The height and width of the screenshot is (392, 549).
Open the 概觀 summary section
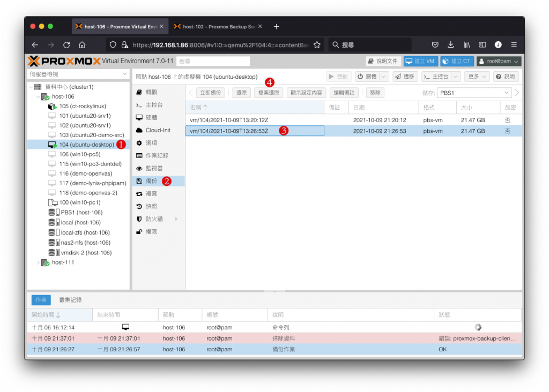pos(158,92)
